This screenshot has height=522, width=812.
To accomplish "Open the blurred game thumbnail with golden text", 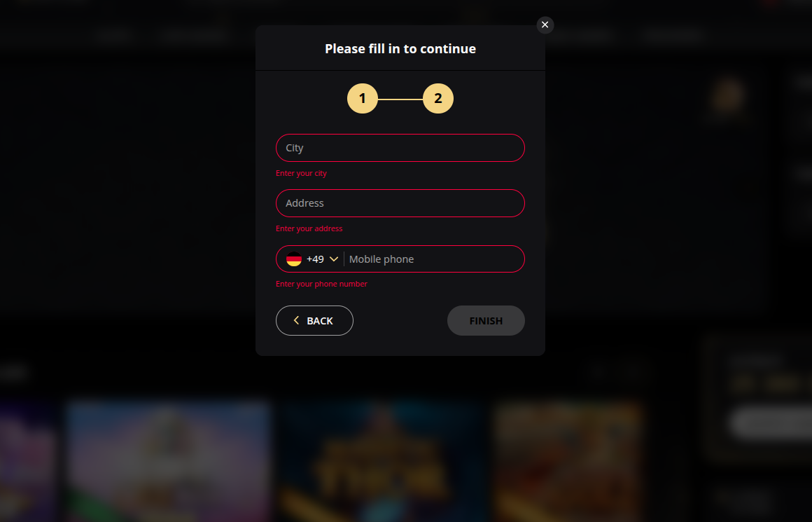I will [384, 462].
